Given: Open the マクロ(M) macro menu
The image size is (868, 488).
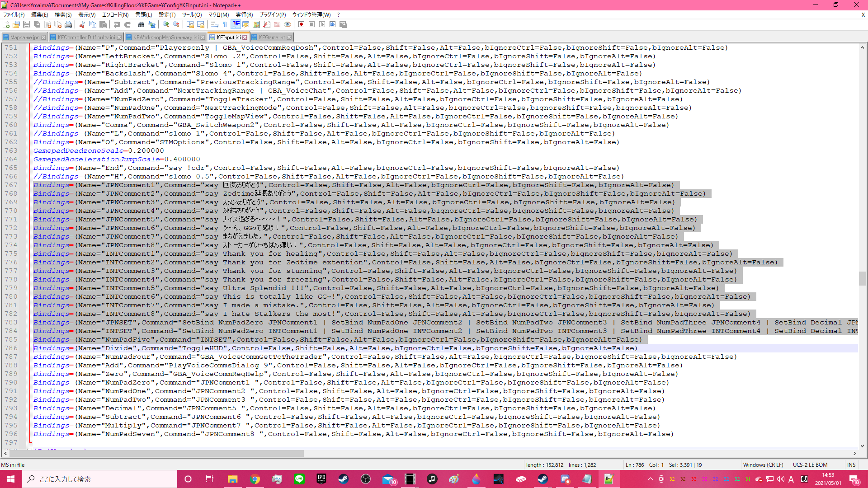Looking at the screenshot, I should (x=218, y=15).
